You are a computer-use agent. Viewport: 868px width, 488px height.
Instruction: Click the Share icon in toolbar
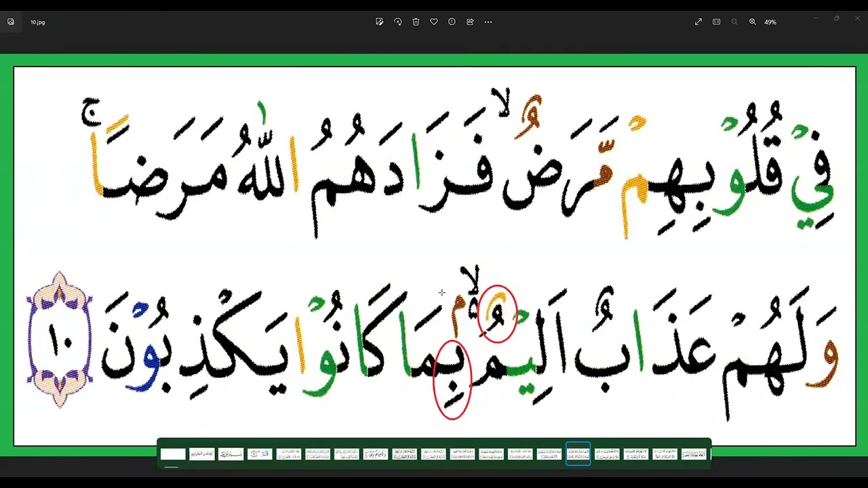[x=470, y=22]
